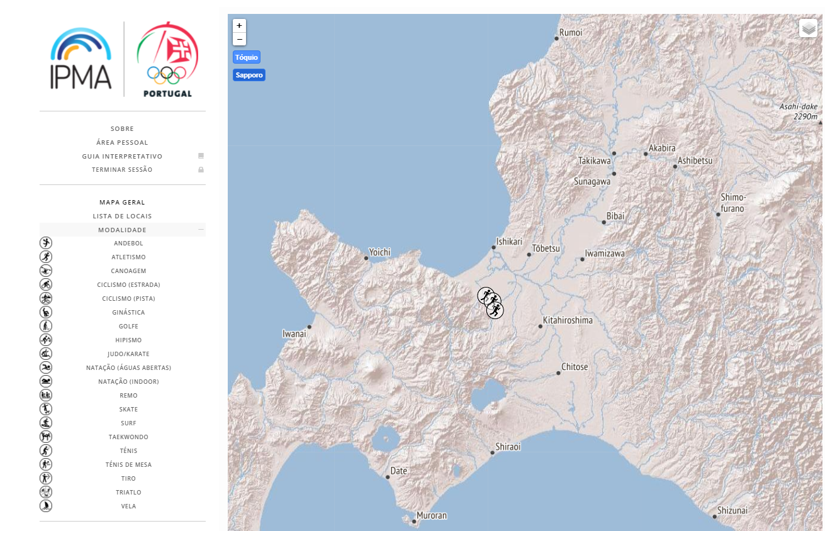The image size is (831, 540).
Task: Click the Triatlo sport icon
Action: (x=46, y=492)
